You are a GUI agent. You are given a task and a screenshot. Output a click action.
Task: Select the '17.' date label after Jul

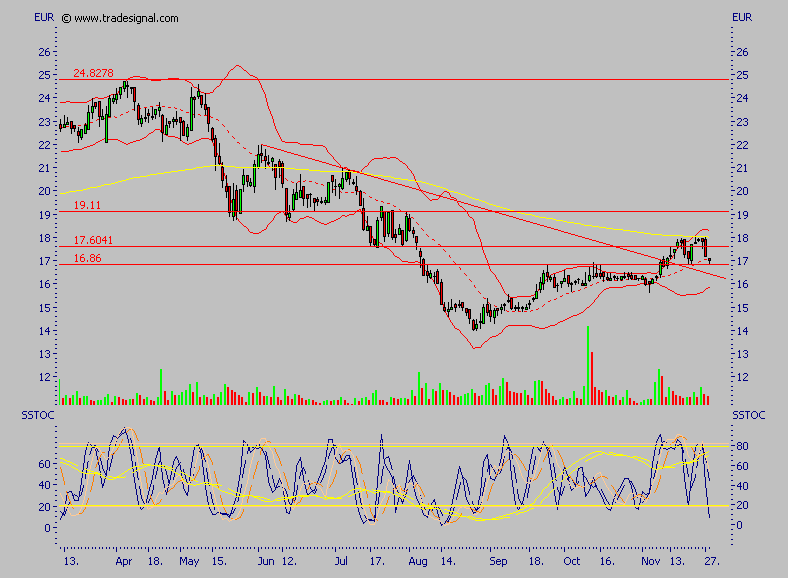(377, 561)
